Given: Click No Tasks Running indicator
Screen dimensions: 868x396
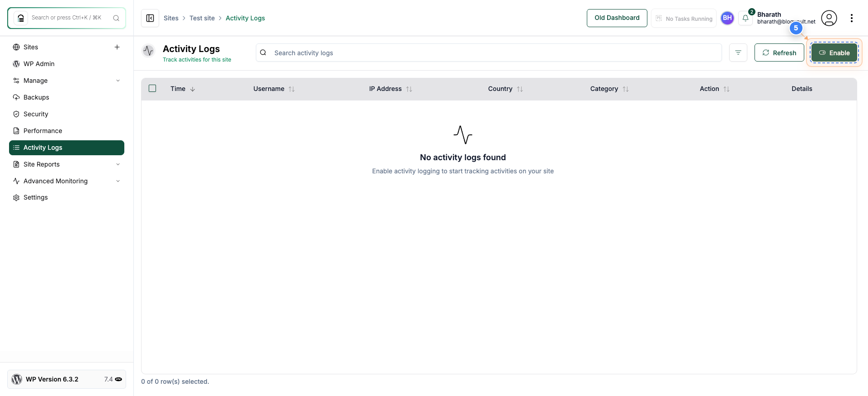Looking at the screenshot, I should tap(684, 19).
